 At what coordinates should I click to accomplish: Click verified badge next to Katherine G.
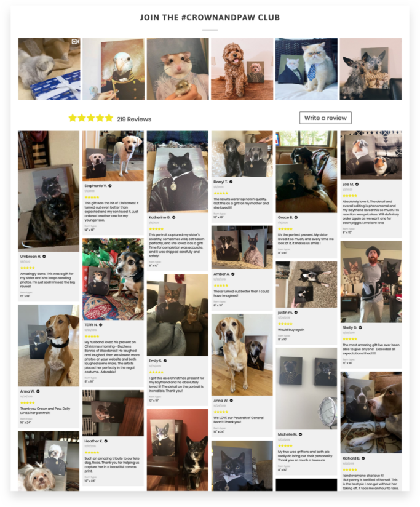click(174, 217)
